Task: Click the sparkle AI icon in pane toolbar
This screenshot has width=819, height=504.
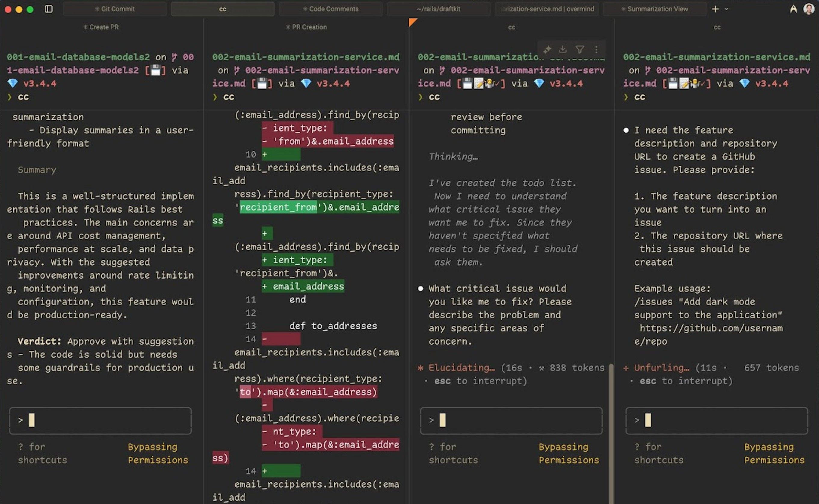Action: [x=547, y=50]
